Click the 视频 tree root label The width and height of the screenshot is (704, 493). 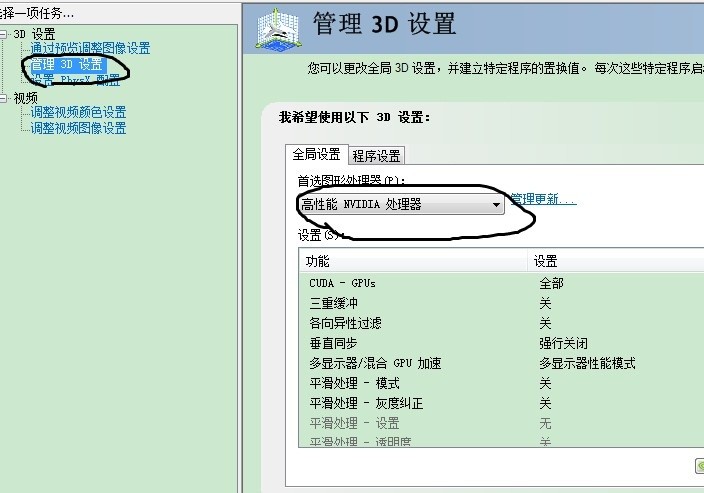click(25, 98)
